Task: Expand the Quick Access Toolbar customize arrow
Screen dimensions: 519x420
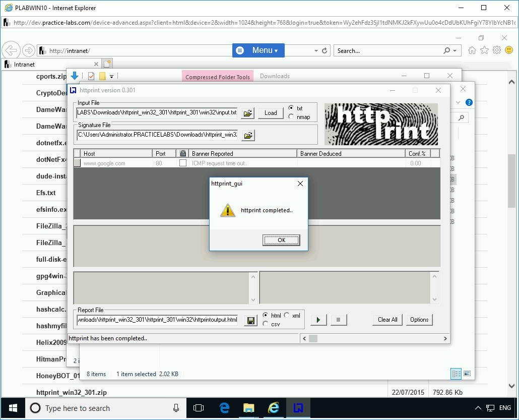Action: (x=112, y=76)
